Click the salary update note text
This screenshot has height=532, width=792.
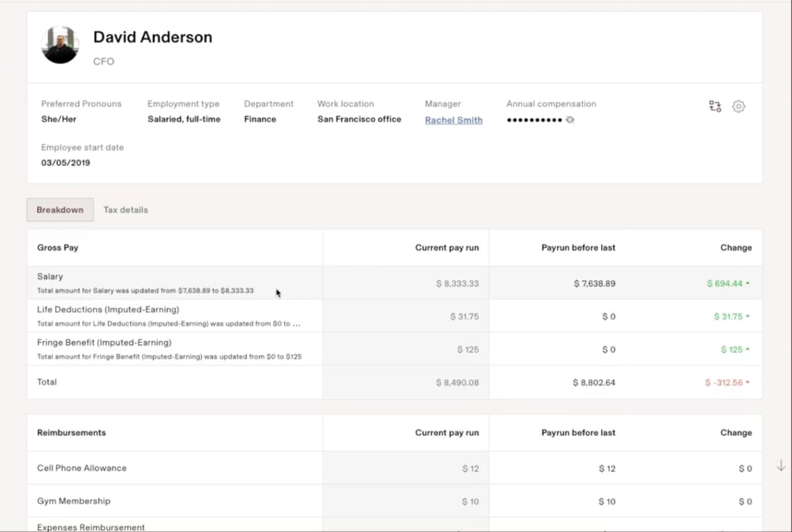(145, 291)
